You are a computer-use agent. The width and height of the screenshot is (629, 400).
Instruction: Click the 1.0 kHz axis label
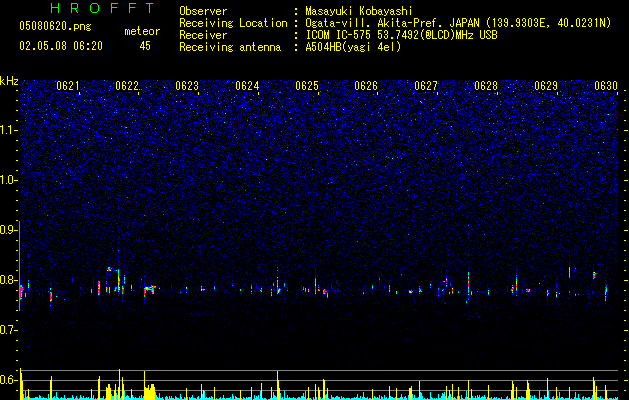(9, 180)
